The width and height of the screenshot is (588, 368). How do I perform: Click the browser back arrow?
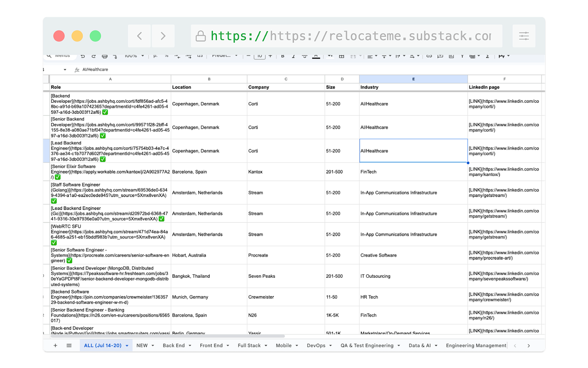point(139,36)
